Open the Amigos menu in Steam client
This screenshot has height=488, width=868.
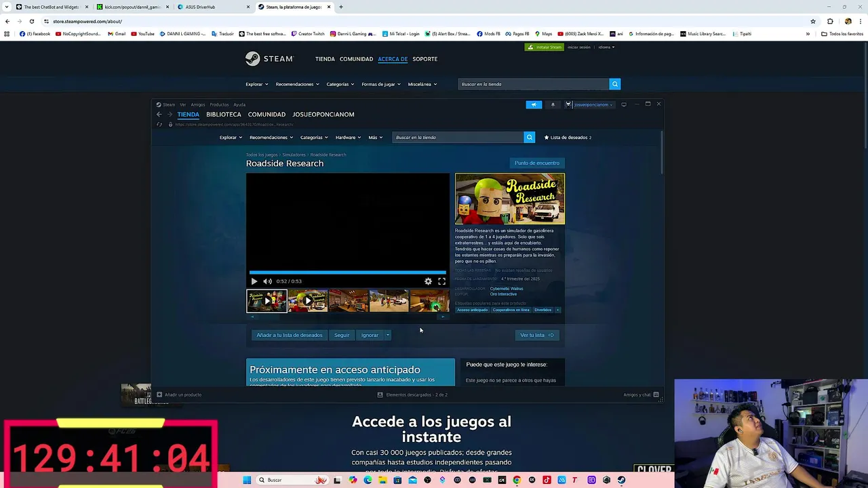click(x=198, y=104)
